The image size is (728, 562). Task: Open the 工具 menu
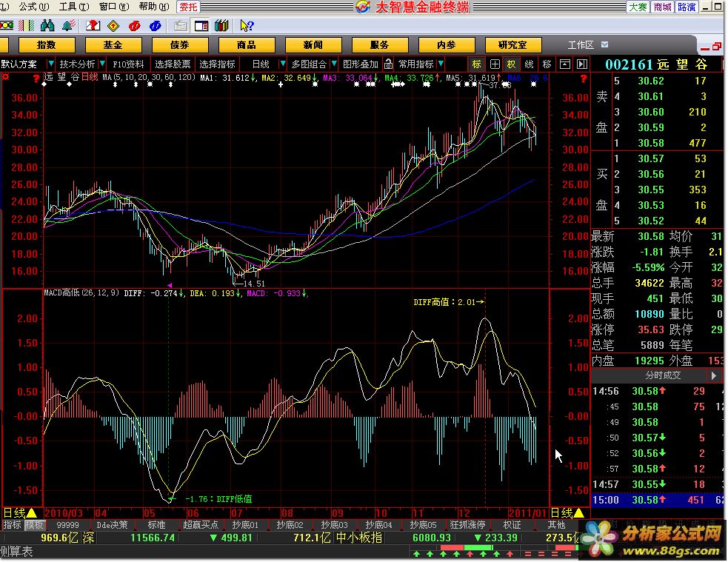74,7
